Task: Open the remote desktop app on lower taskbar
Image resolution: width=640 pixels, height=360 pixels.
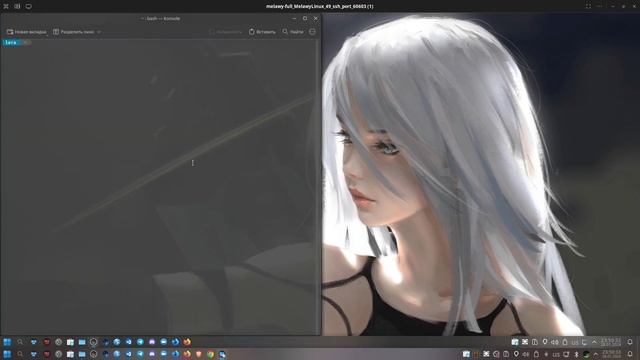Action: [x=222, y=354]
